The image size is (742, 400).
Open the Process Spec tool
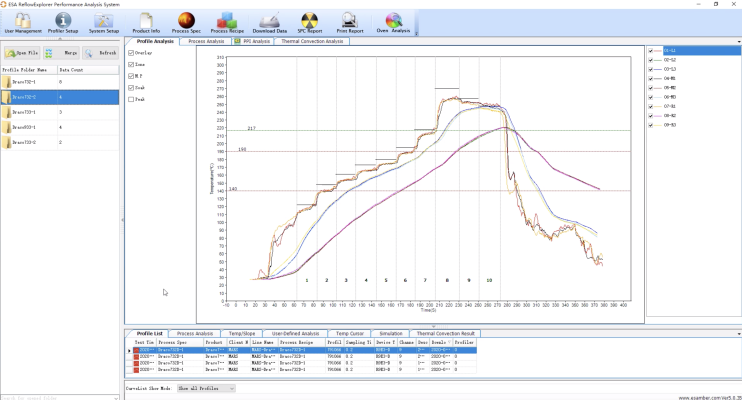pyautogui.click(x=186, y=22)
